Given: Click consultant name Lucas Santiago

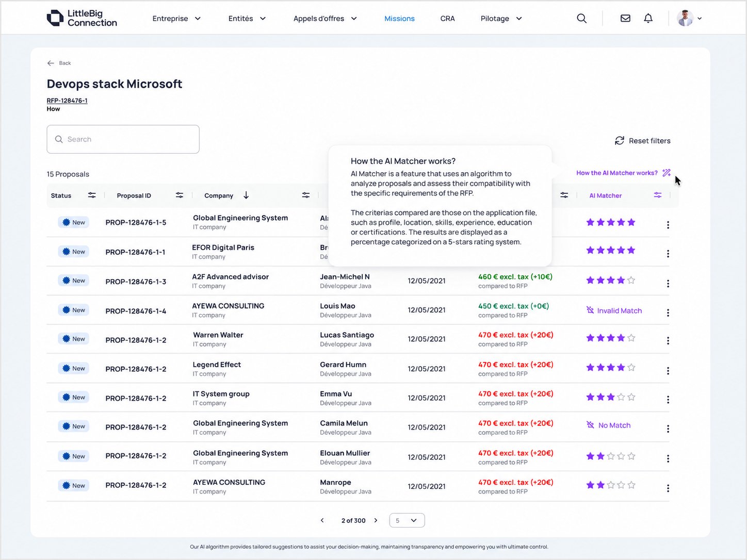Looking at the screenshot, I should coord(347,335).
